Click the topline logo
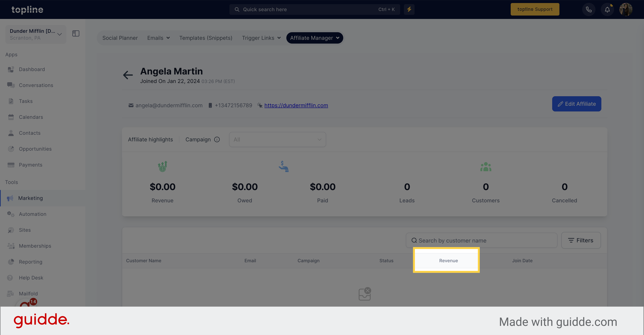The image size is (644, 335). (x=27, y=9)
